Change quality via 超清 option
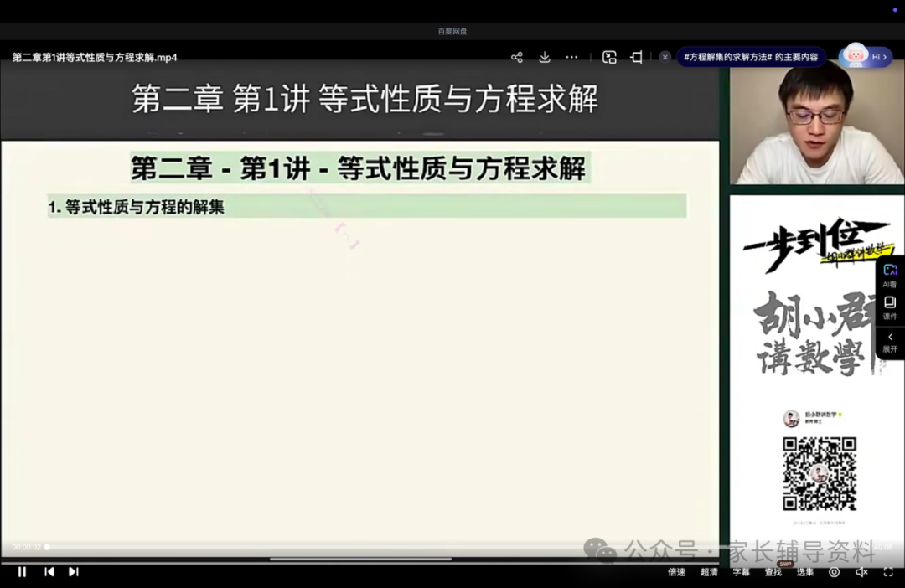This screenshot has width=905, height=588. pyautogui.click(x=710, y=572)
